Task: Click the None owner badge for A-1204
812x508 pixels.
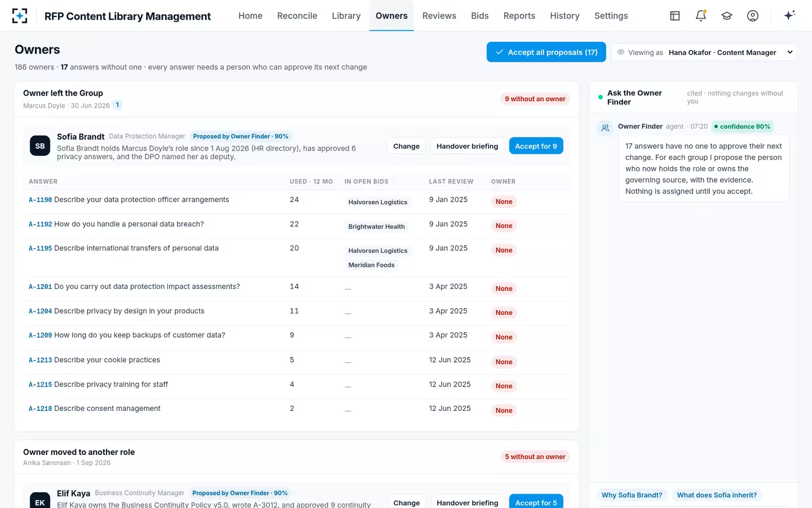Action: tap(504, 313)
